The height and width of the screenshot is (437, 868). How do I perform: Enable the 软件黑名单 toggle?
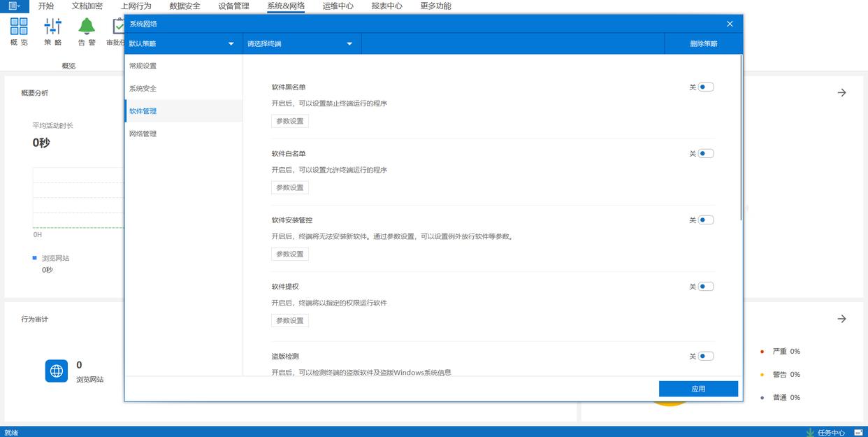[x=705, y=87]
